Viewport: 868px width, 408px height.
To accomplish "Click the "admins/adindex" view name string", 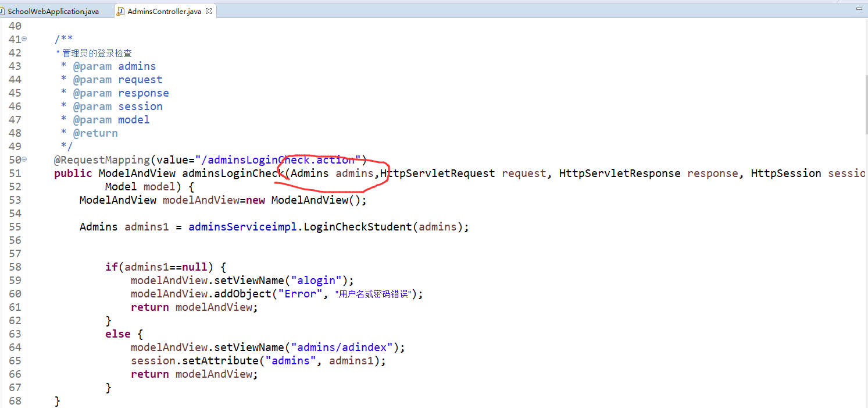I will (x=342, y=347).
